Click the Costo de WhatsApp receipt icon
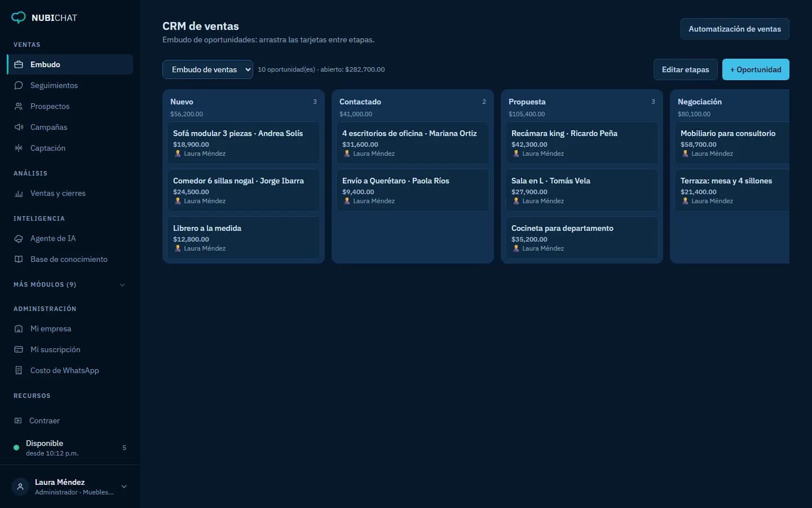This screenshot has width=812, height=508. (19, 370)
